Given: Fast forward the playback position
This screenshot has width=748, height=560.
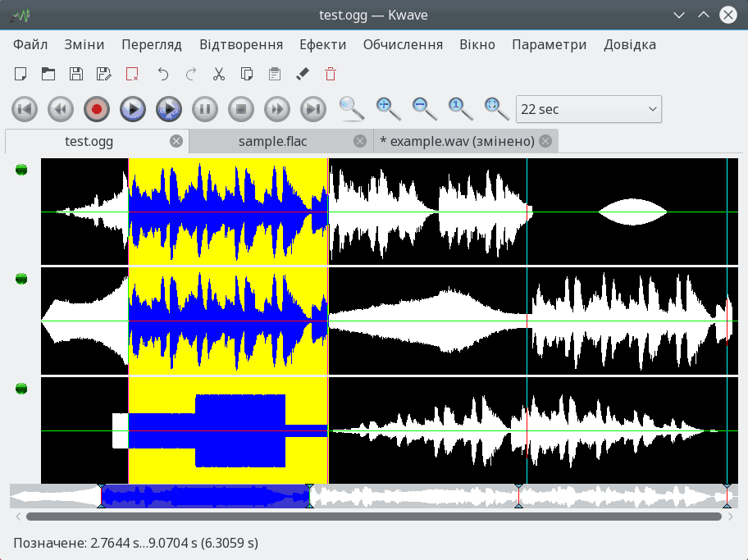Looking at the screenshot, I should click(277, 109).
